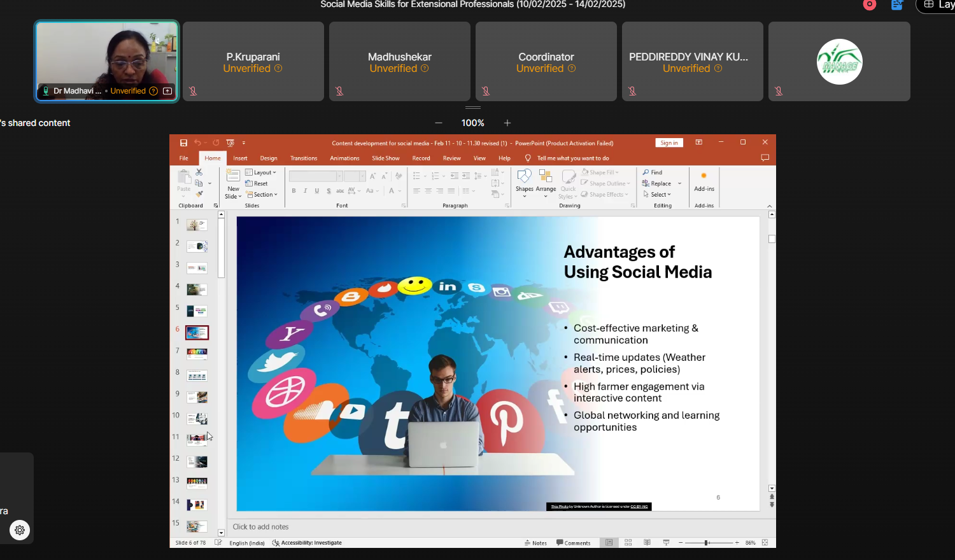The height and width of the screenshot is (560, 955).
Task: Zoom in shared content with plus button
Action: pos(507,123)
